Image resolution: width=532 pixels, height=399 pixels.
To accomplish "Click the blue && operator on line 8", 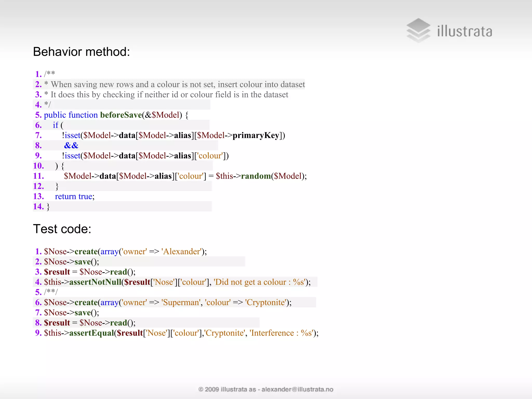I will 71,145.
